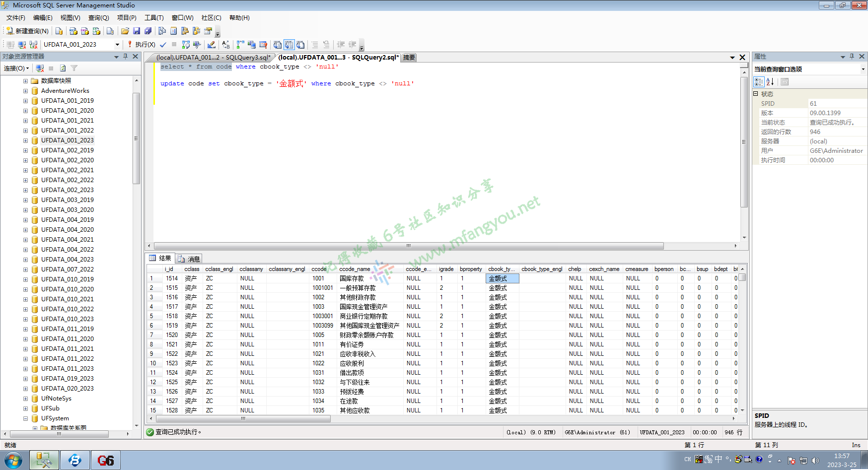Click the Object Explorer disconnect icon
The width and height of the screenshot is (868, 470).
40,68
